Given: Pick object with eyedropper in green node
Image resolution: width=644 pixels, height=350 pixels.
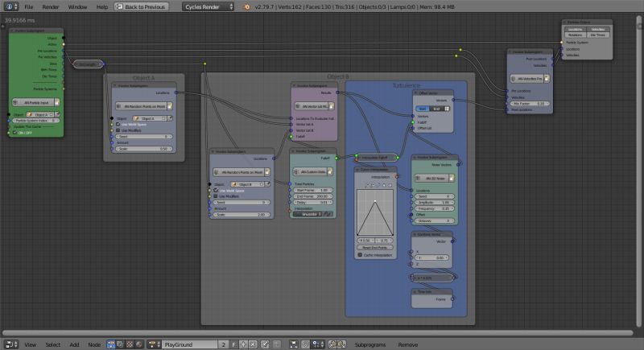Looking at the screenshot, I should tap(57, 114).
